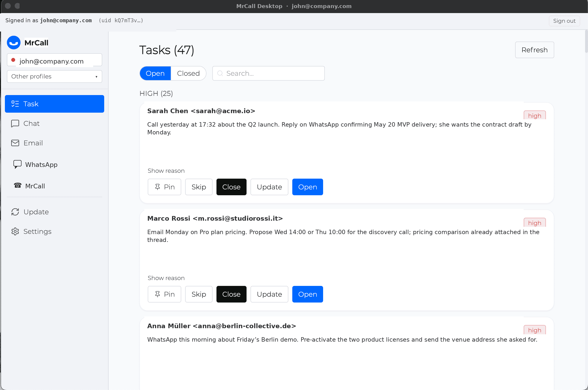Update Sarah Chen's task

(269, 187)
